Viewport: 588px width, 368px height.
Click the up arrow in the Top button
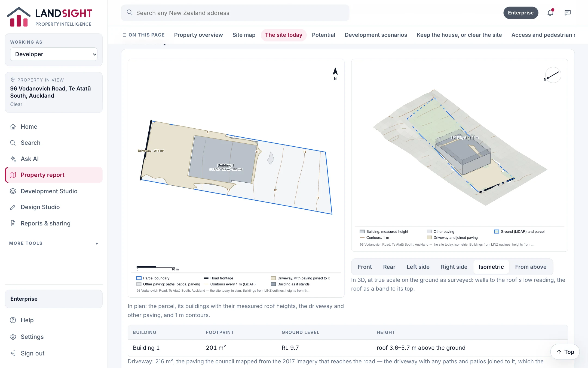click(559, 352)
